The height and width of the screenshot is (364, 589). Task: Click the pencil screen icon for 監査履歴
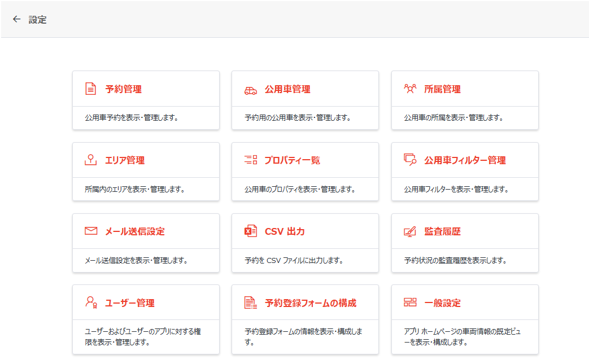point(410,231)
